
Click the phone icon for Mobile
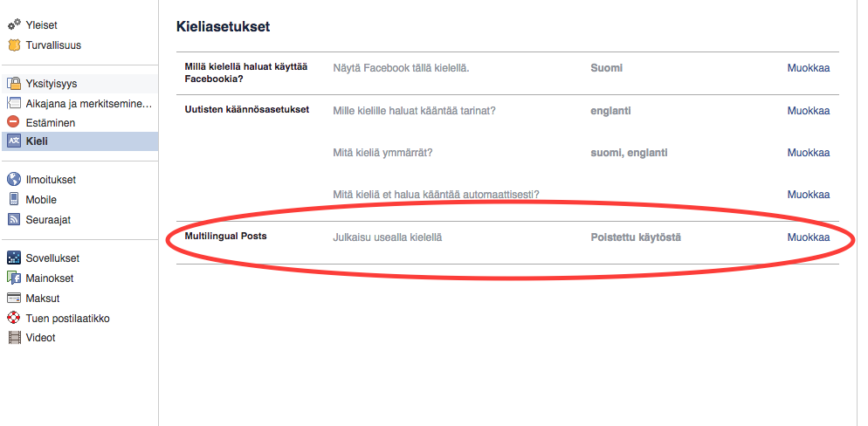click(14, 199)
